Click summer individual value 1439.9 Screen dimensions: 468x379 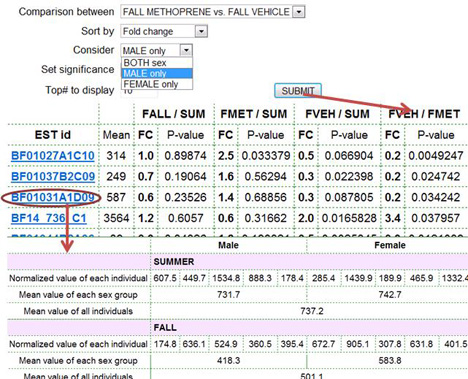click(x=358, y=278)
